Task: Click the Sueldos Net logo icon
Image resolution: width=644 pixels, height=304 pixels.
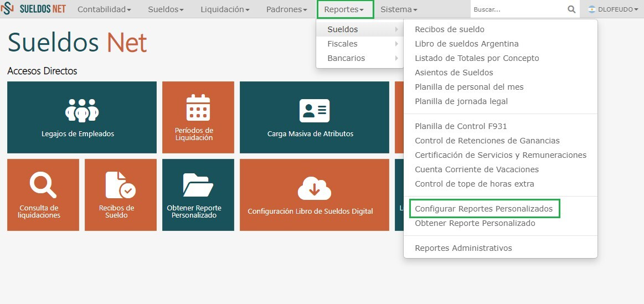Action: (7, 9)
